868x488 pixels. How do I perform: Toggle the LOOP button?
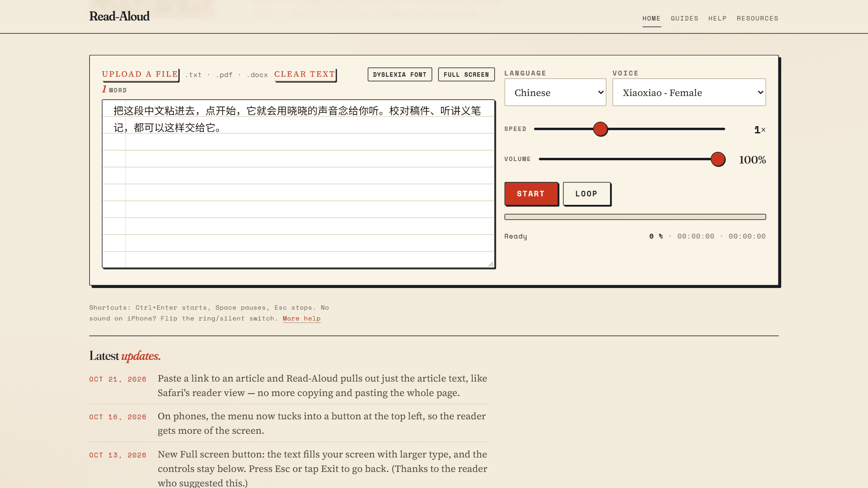(587, 194)
